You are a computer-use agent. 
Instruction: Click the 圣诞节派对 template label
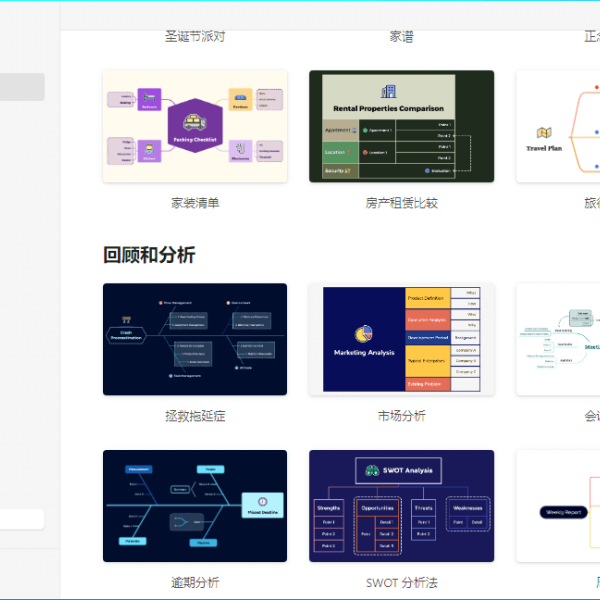[x=195, y=37]
